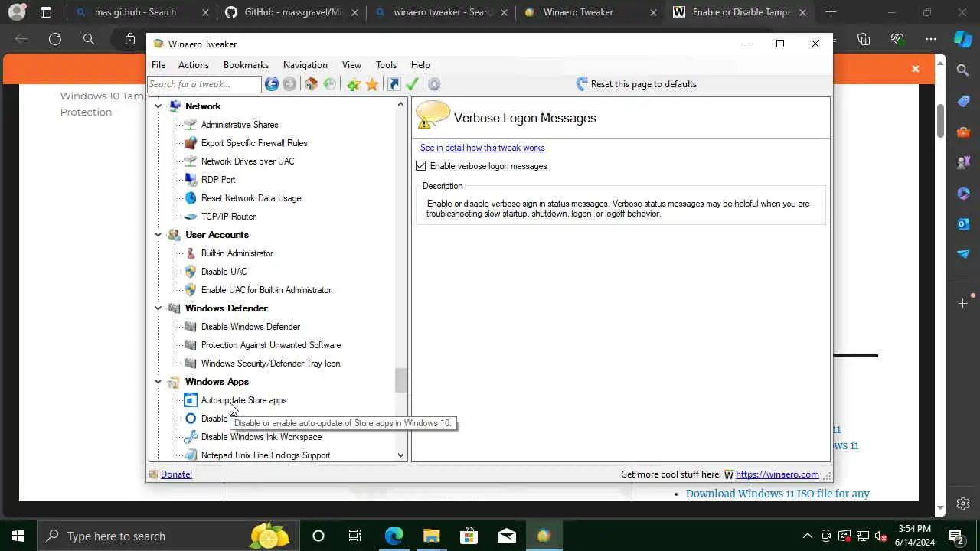Click the Disable Windows Defender wall icon

(191, 327)
